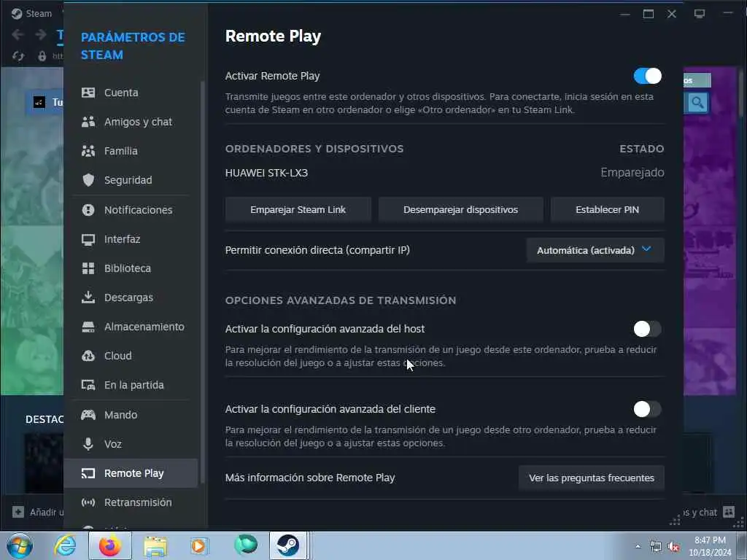This screenshot has width=747, height=560.
Task: Open the Notificaciones settings
Action: 131,210
